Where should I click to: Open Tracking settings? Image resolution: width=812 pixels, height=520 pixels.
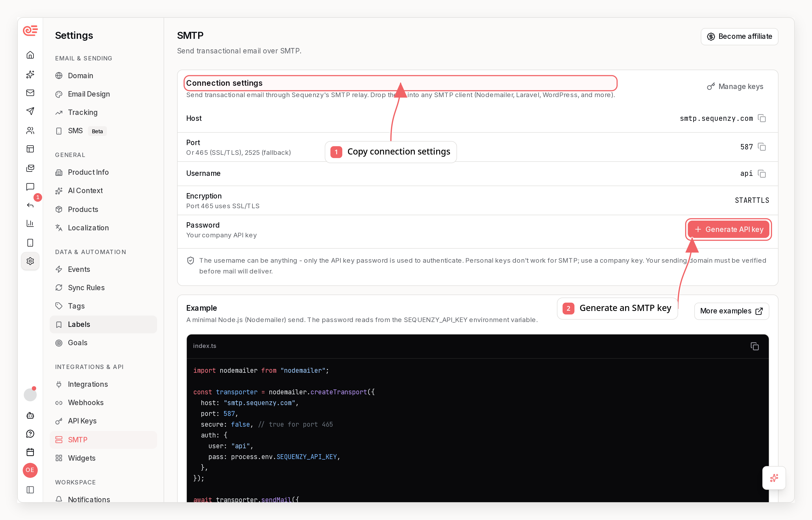point(103,112)
